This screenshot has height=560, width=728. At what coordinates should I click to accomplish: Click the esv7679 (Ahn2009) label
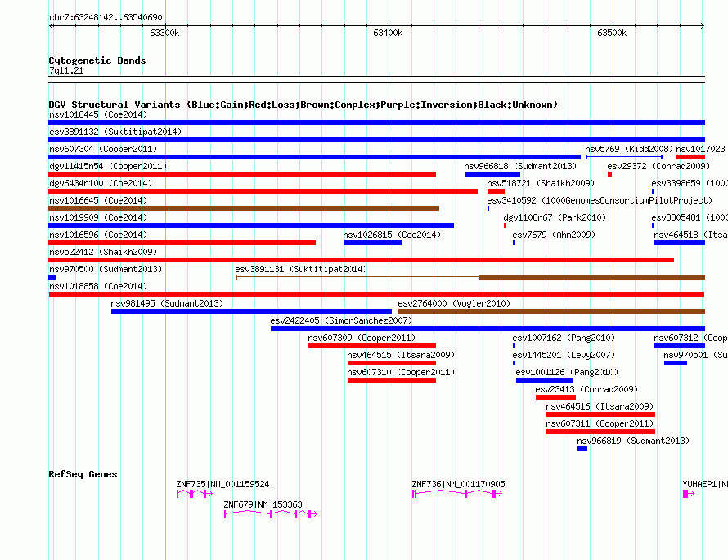tap(554, 235)
